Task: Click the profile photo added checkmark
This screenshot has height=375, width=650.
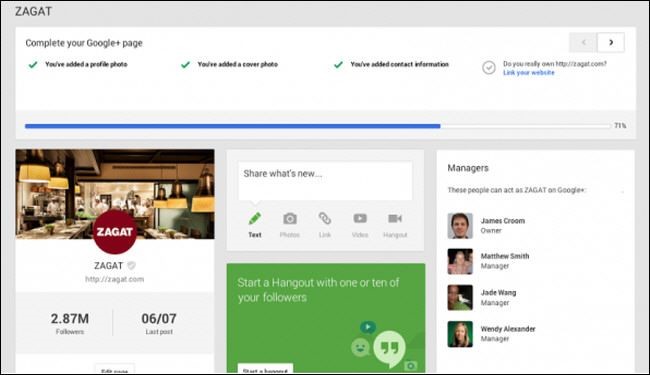Action: [33, 65]
